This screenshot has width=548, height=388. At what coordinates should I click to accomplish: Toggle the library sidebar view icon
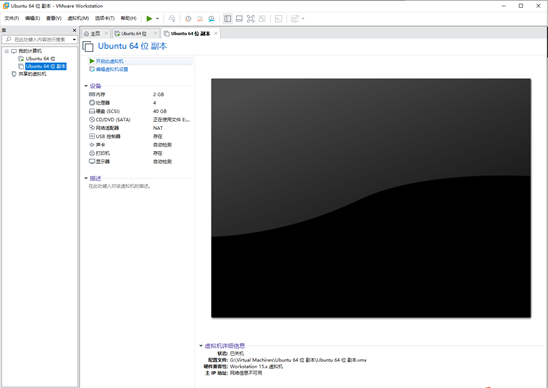click(228, 19)
